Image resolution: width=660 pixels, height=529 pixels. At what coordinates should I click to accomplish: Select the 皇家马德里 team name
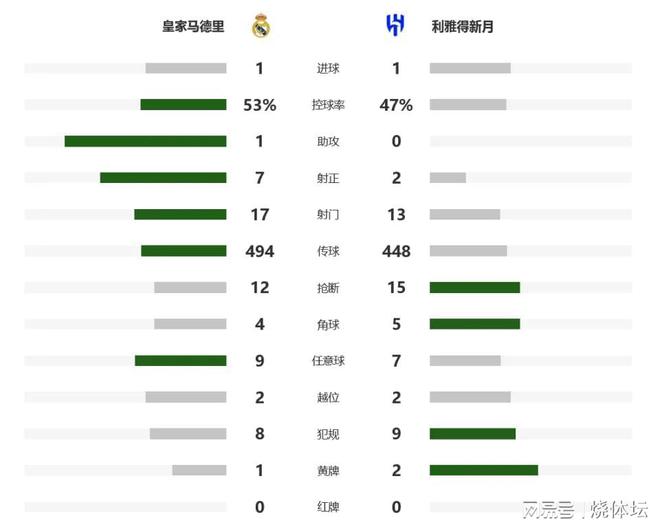tap(194, 27)
